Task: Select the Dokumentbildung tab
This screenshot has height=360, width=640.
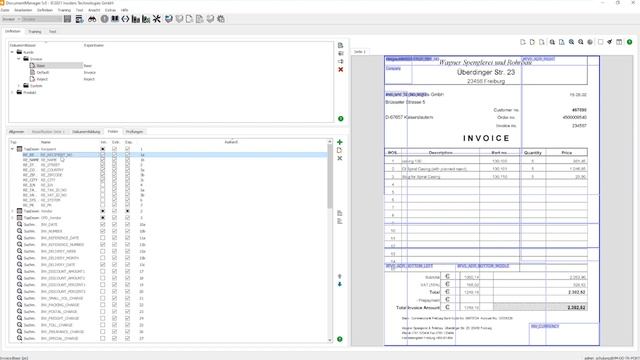Action: coord(86,132)
